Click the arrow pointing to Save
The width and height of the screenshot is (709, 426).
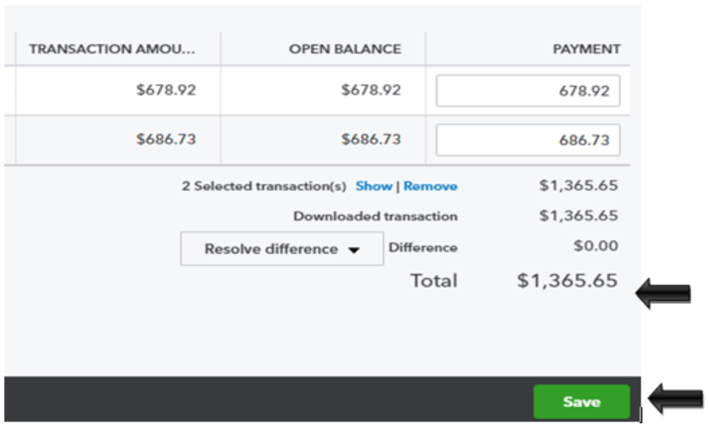point(676,398)
